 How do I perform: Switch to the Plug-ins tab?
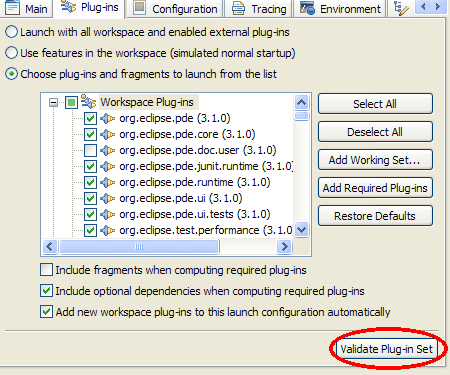89,8
